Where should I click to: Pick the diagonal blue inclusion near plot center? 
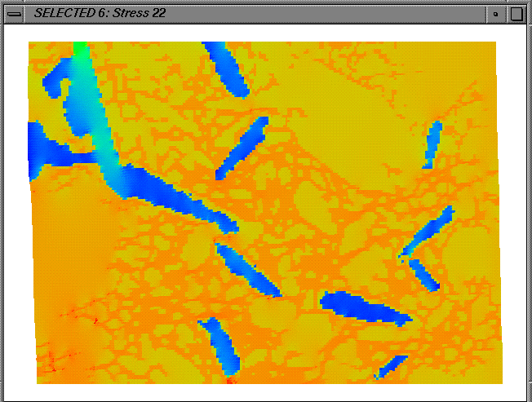pos(242,148)
